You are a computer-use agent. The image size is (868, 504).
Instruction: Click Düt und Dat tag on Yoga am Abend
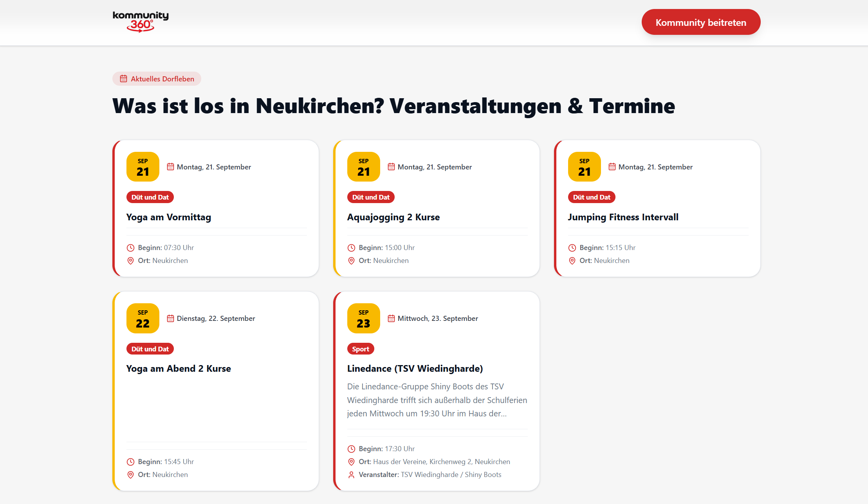pos(150,349)
